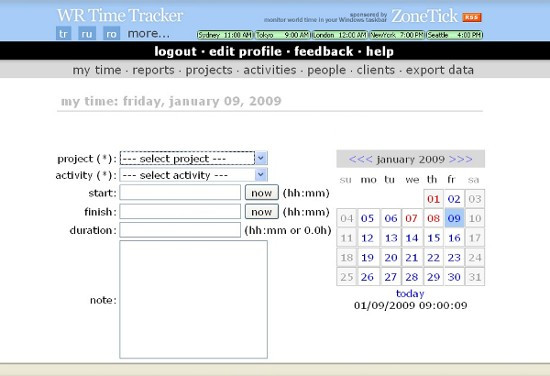Select January 13 in the calendar
The width and height of the screenshot is (550, 376).
pos(390,238)
